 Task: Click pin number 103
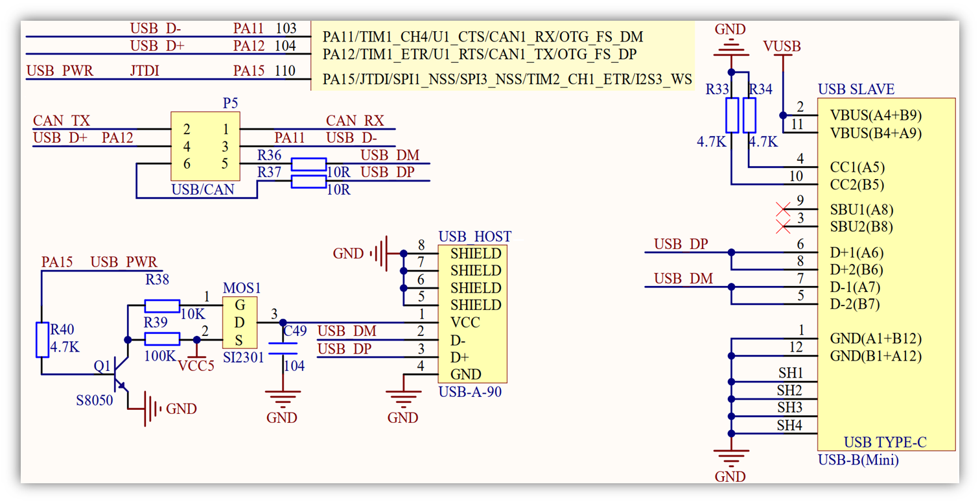click(286, 29)
